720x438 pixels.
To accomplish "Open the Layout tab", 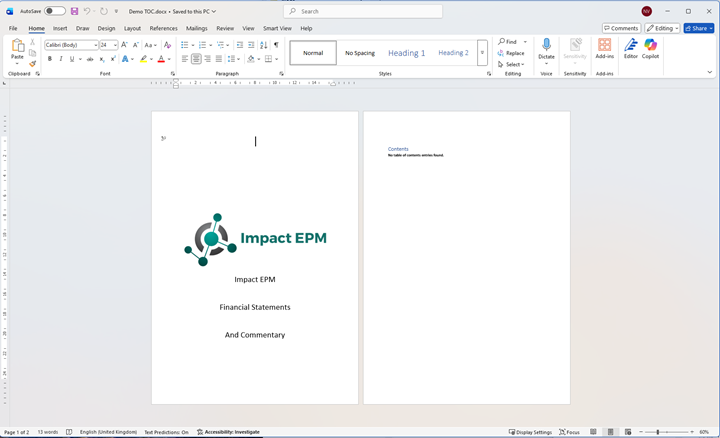I will coord(132,28).
